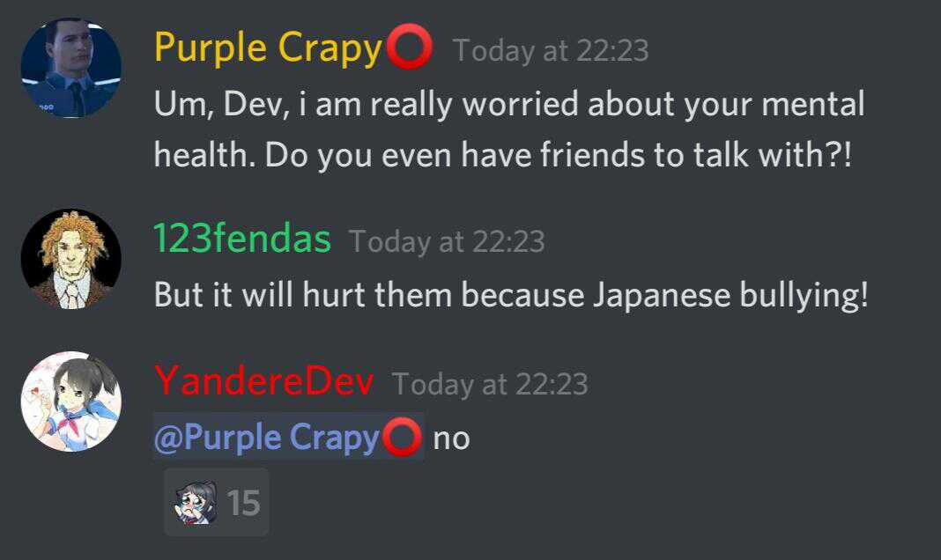Click timestamp on 123fendas message
The width and height of the screenshot is (941, 560).
coord(447,241)
